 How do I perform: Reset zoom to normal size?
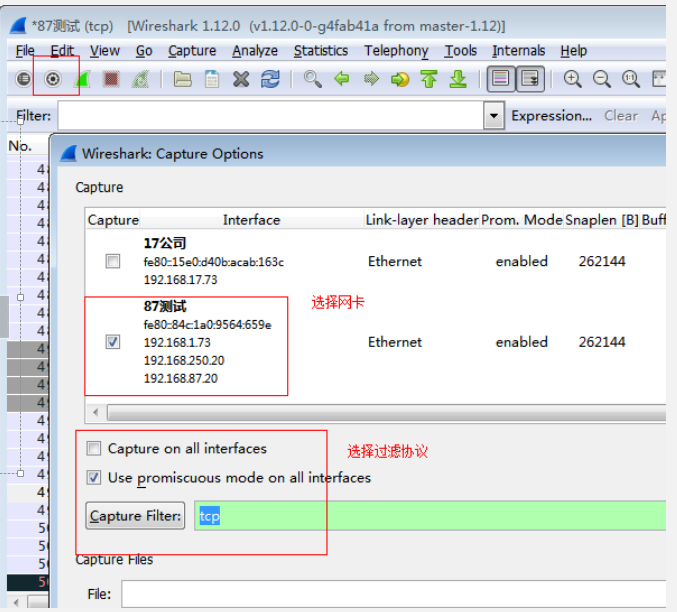[x=631, y=79]
